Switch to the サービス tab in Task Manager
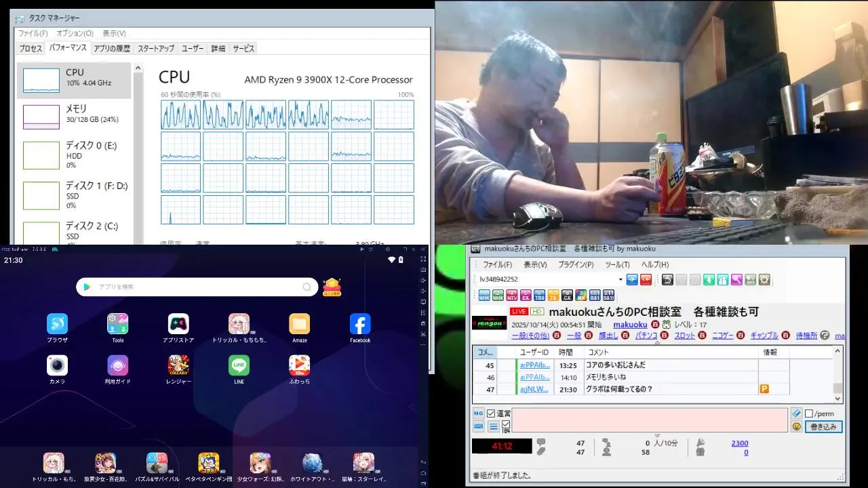Viewport: 868px width, 488px height. pyautogui.click(x=243, y=49)
